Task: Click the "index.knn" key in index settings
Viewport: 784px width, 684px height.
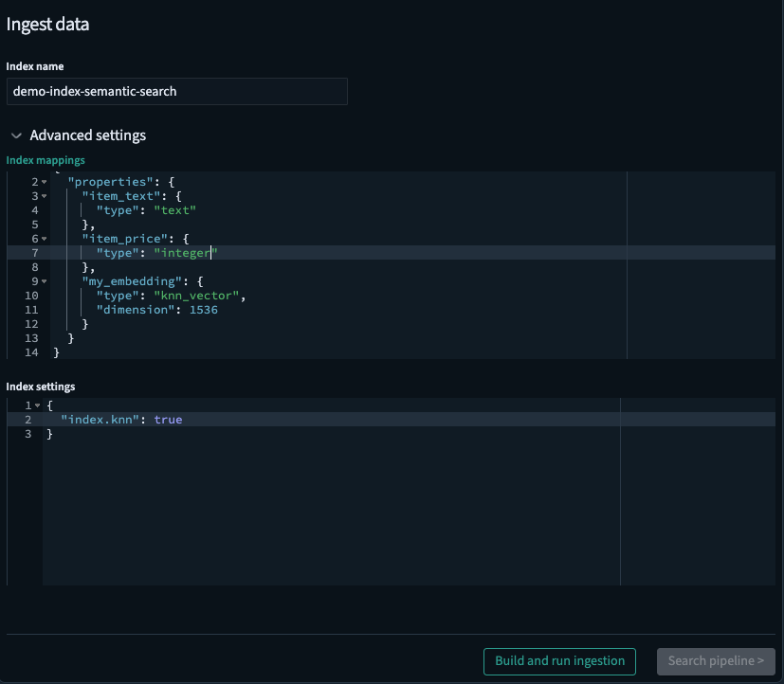Action: coord(100,420)
